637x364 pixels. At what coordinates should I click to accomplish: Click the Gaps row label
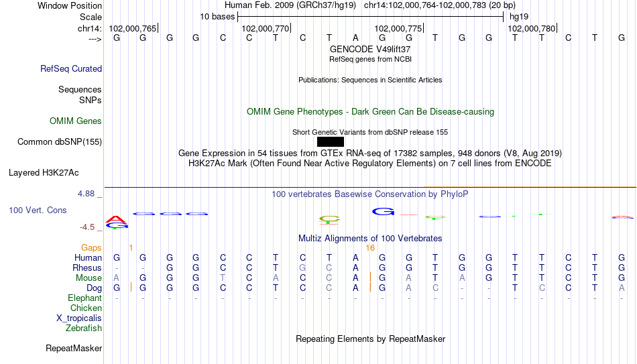tap(91, 248)
